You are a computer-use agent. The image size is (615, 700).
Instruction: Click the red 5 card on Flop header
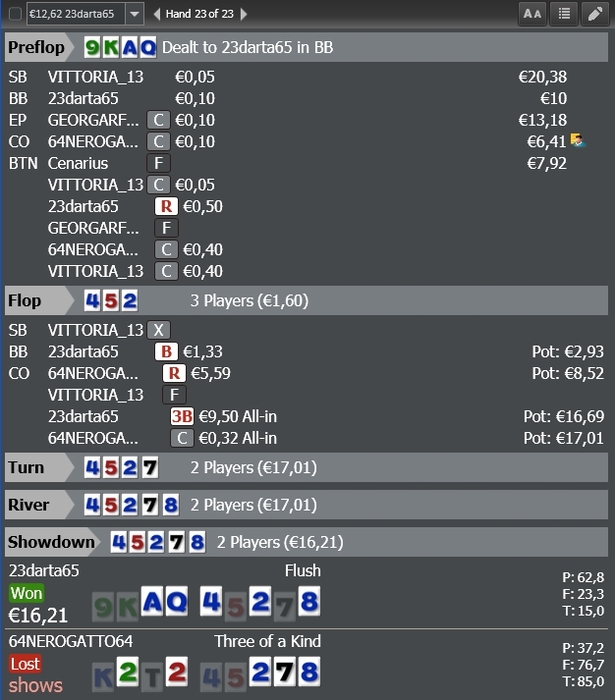click(111, 300)
